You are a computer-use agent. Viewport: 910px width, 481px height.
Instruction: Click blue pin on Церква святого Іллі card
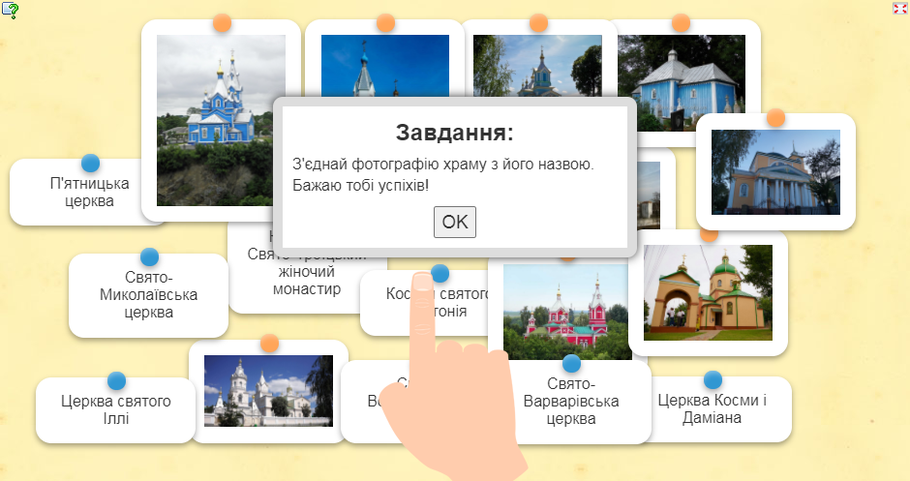(116, 381)
